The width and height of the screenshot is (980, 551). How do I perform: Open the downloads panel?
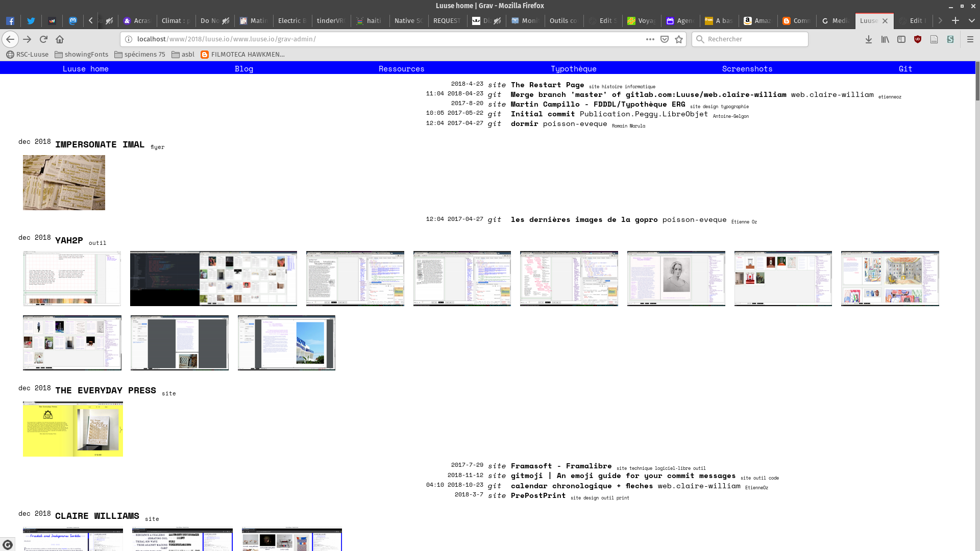click(869, 39)
